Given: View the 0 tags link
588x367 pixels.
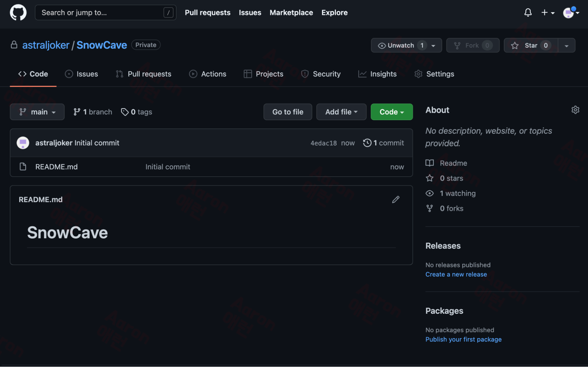Looking at the screenshot, I should click(136, 112).
